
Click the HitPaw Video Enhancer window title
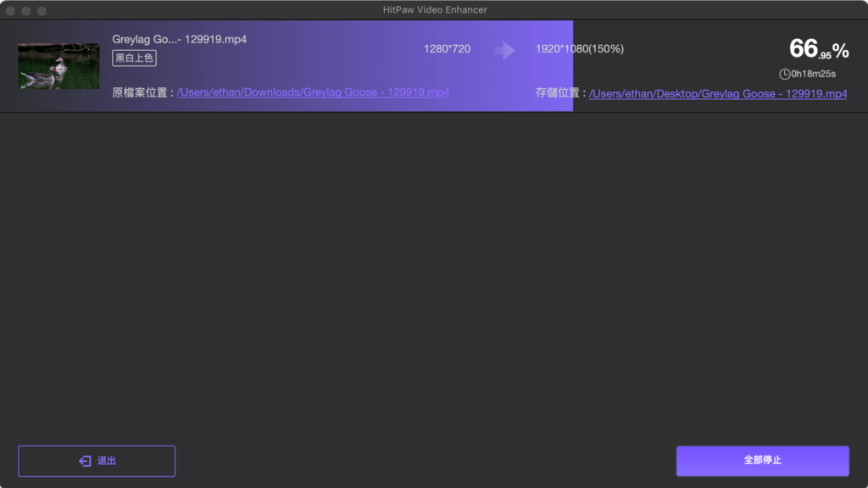435,10
